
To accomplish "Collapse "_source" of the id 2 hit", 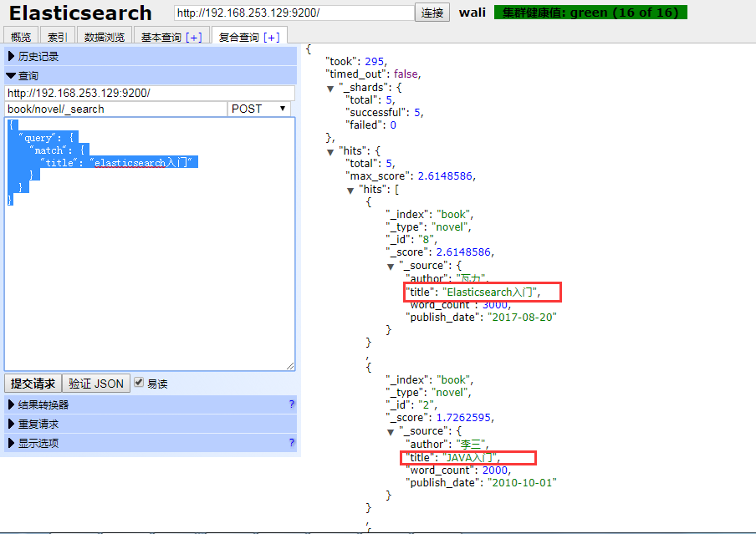I will [x=391, y=432].
